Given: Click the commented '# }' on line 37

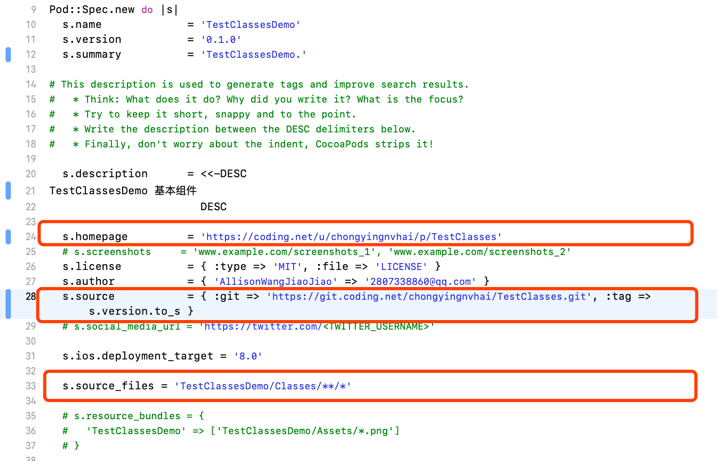Looking at the screenshot, I should tap(71, 445).
